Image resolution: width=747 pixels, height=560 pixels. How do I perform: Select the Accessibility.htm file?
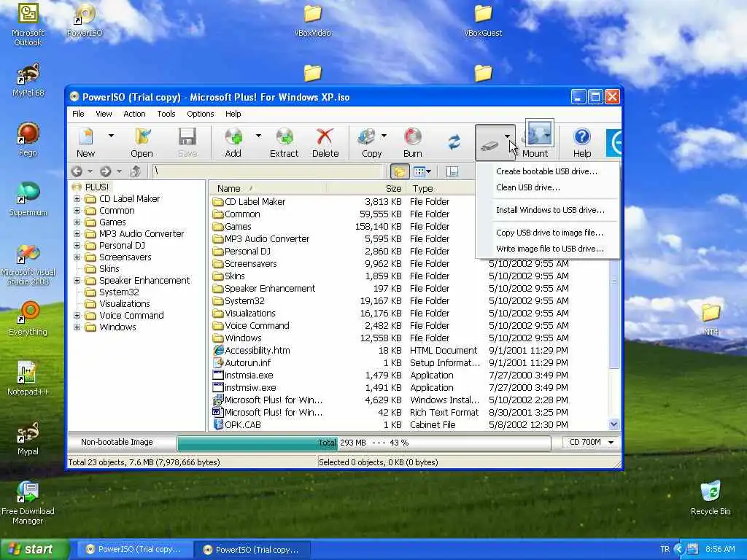(x=258, y=351)
